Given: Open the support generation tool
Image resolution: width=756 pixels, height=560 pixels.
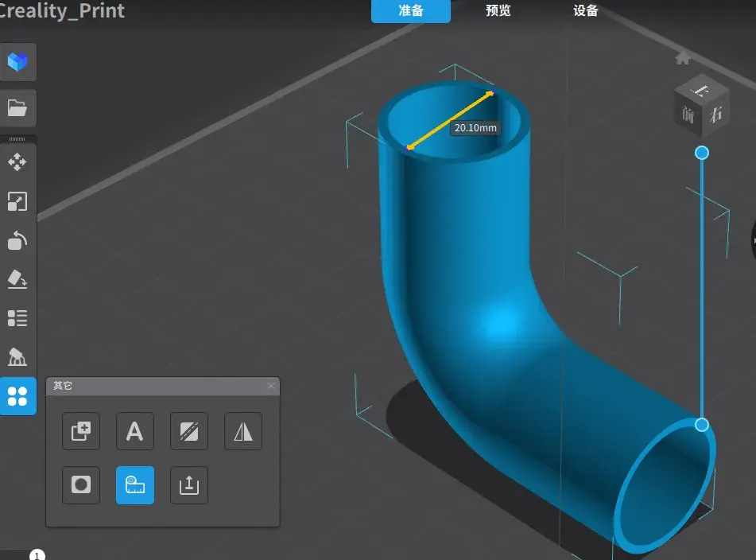Looking at the screenshot, I should click(x=17, y=357).
